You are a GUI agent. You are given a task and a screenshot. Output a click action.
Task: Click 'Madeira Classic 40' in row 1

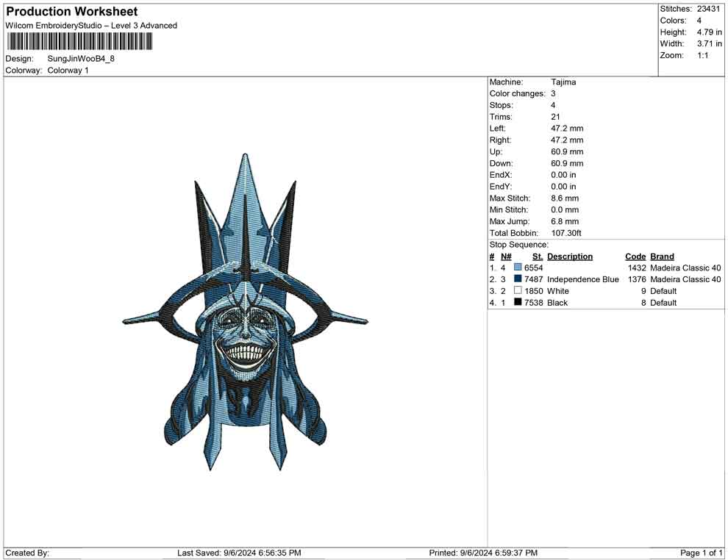[685, 268]
